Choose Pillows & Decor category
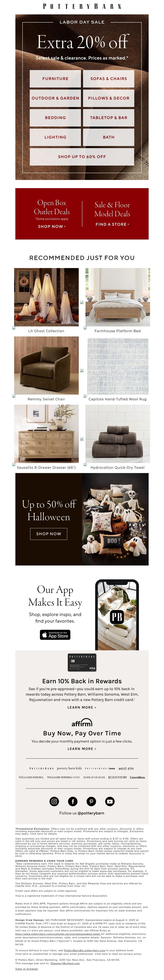This screenshot has width=164, height=980. [109, 98]
